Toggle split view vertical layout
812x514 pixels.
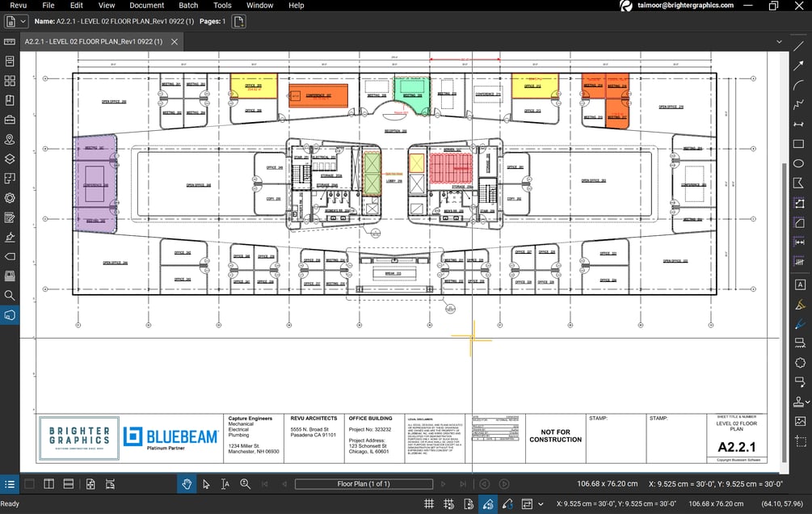(x=48, y=484)
